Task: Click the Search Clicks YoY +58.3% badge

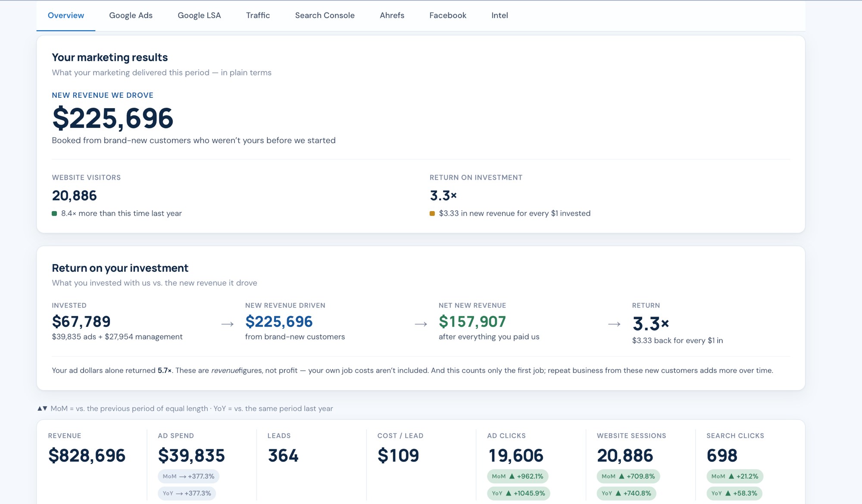Action: [x=734, y=493]
